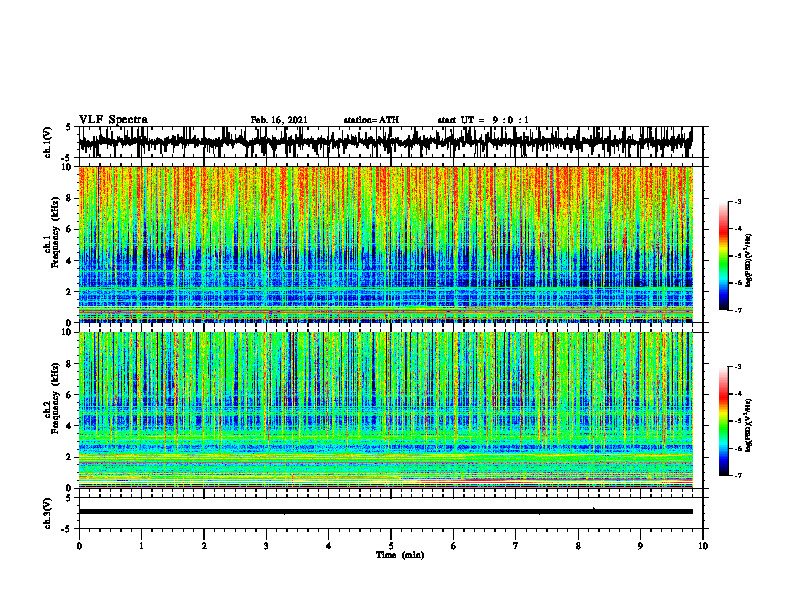Click the Time (min) axis title
This screenshot has height=612, width=792.
pos(400,555)
